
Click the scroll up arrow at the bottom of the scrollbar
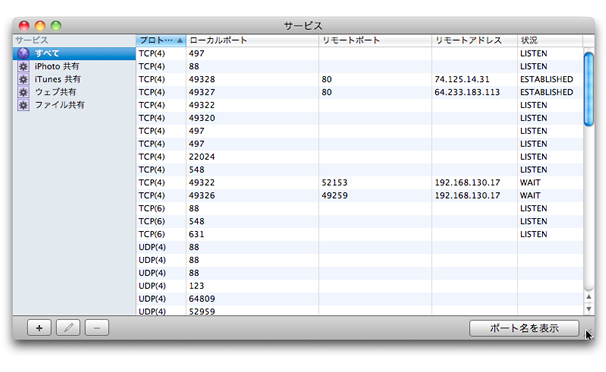tap(589, 297)
